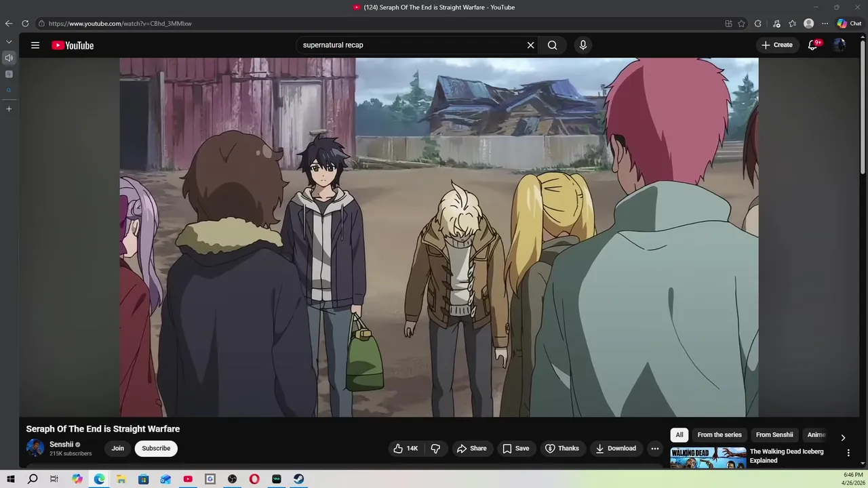Open media control music icon in toolbar
Screen dimensions: 868x488
point(776,23)
